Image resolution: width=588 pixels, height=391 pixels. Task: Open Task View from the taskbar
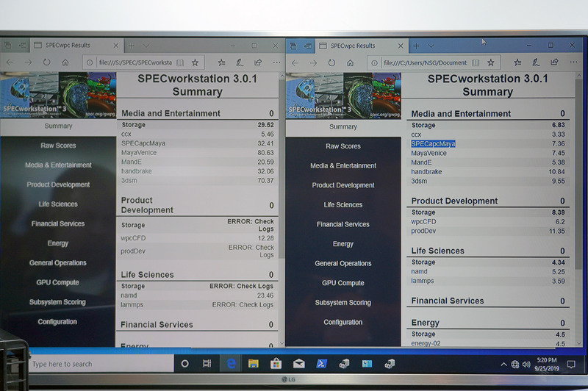point(207,364)
